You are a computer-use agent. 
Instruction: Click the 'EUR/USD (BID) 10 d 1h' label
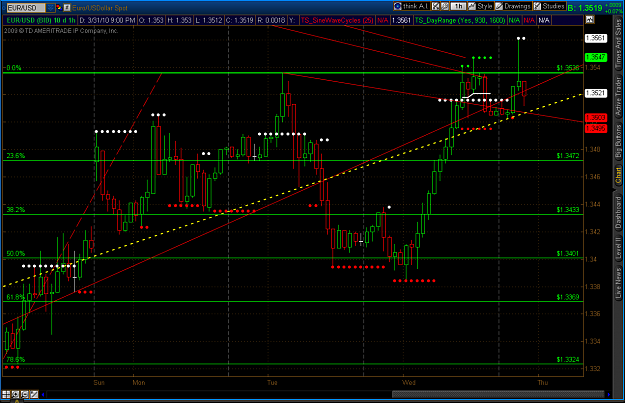[x=41, y=20]
